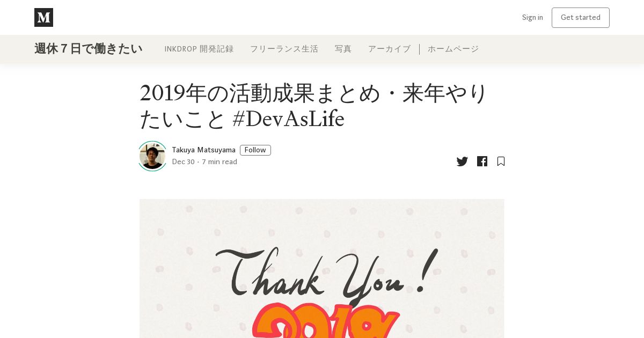Click the Thank You 2019 header image
Screen dimensions: 644x338
click(x=322, y=268)
